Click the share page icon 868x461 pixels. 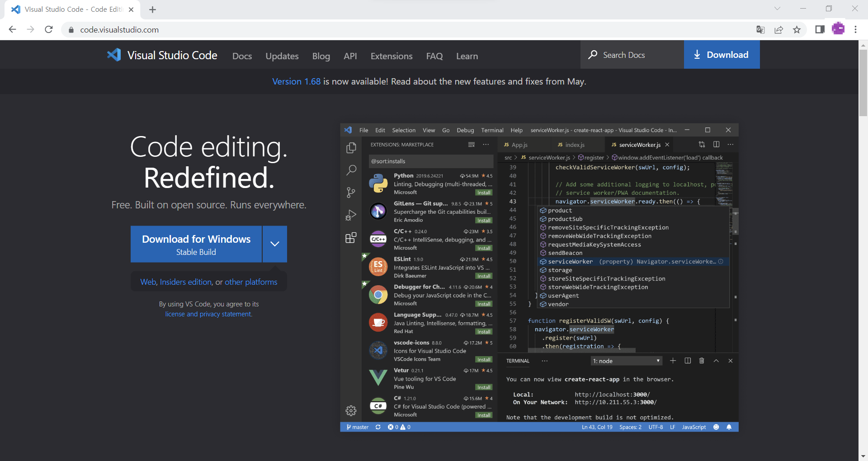[x=778, y=30]
